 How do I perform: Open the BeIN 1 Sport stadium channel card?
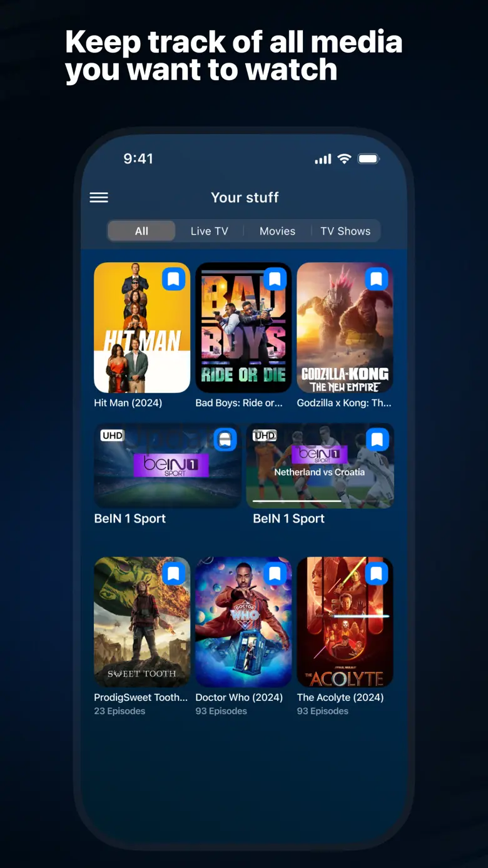[x=168, y=466]
